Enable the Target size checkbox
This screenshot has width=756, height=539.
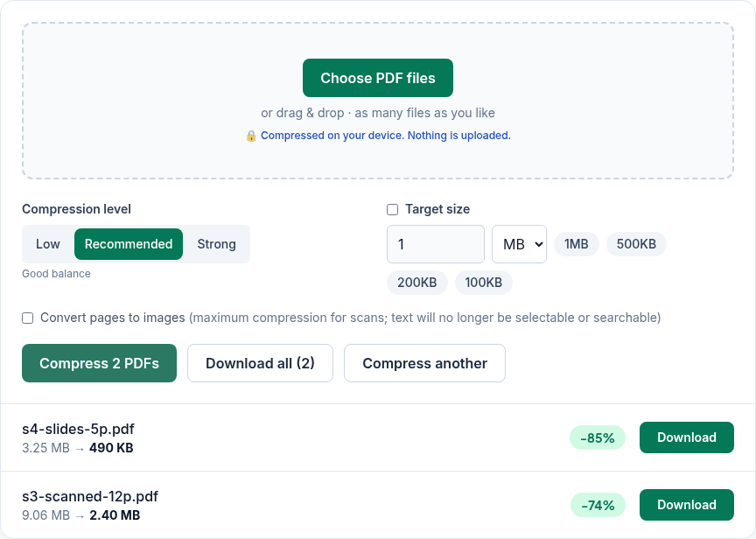[x=393, y=209]
